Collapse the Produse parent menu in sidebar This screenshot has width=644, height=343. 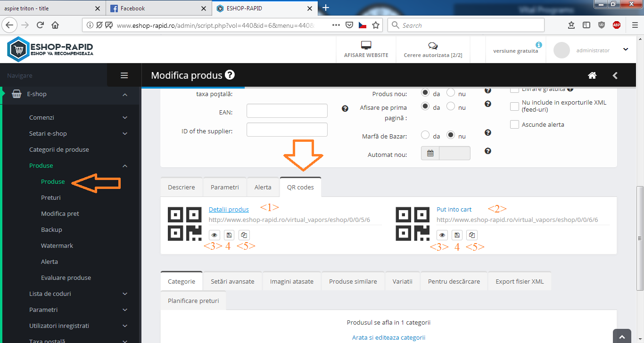point(124,165)
